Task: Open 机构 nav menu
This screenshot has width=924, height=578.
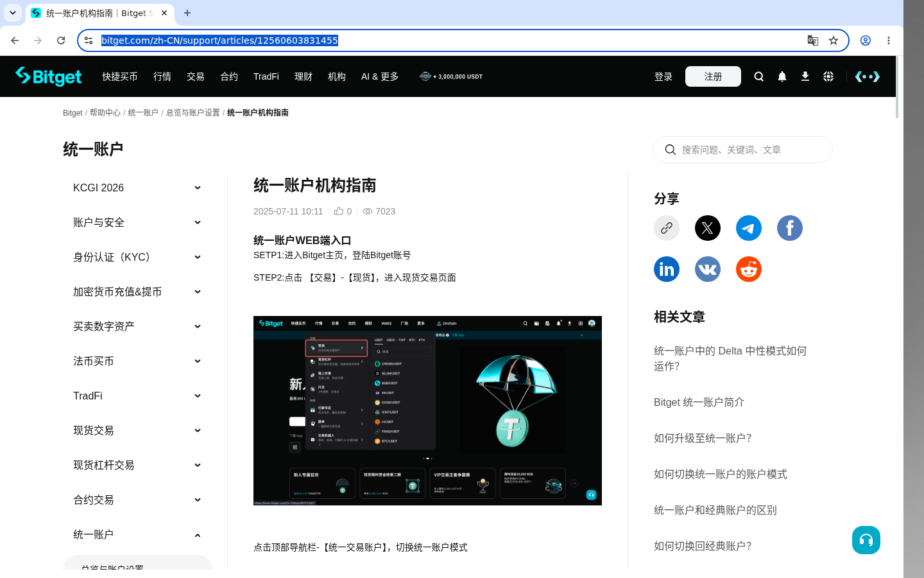Action: (337, 76)
